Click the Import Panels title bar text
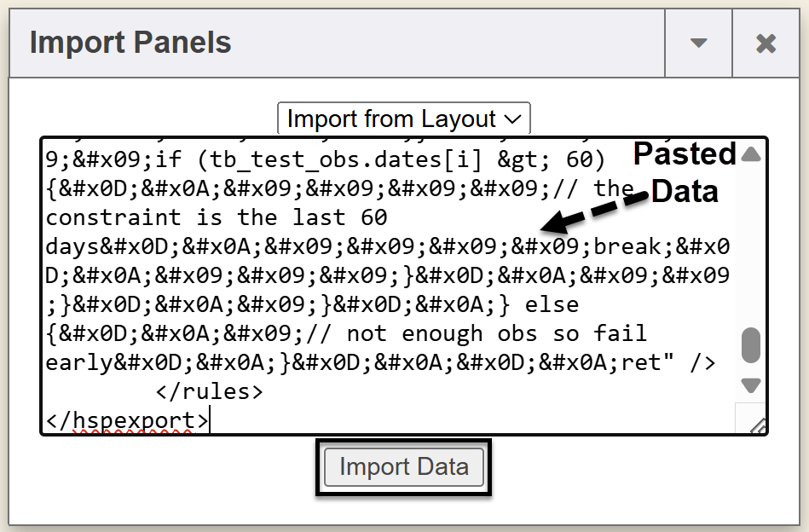Image resolution: width=809 pixels, height=532 pixels. (x=130, y=43)
